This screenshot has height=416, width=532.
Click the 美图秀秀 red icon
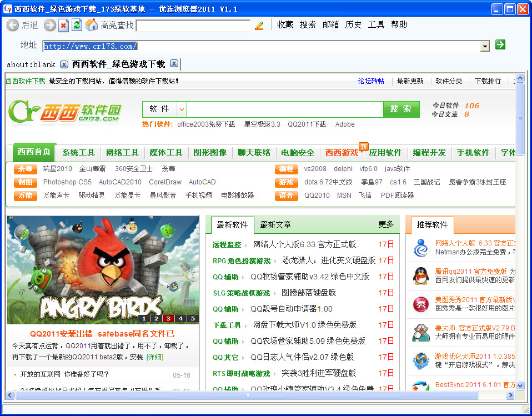[x=421, y=304]
